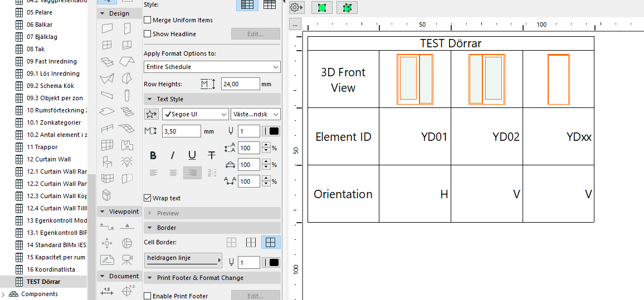Apply underline text style
The width and height of the screenshot is (644, 300).
192,155
